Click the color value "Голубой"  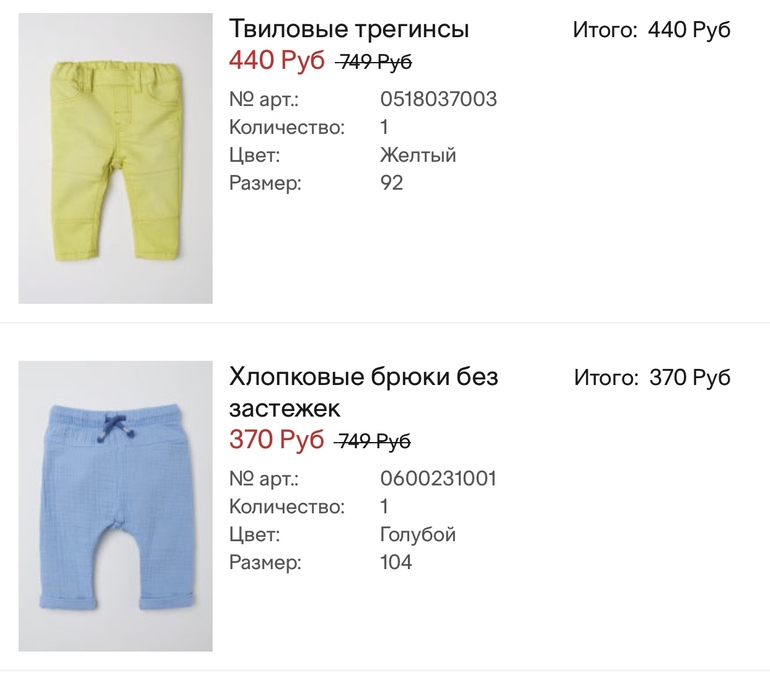418,535
